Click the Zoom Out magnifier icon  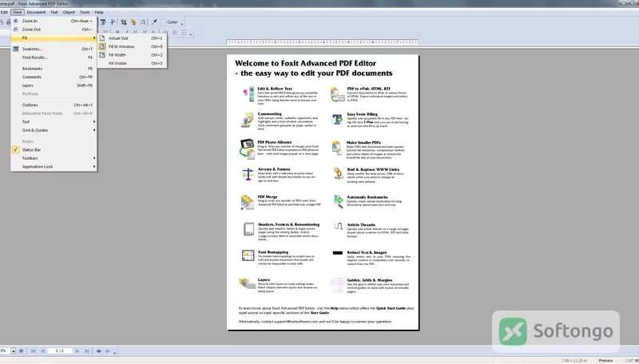pyautogui.click(x=15, y=30)
